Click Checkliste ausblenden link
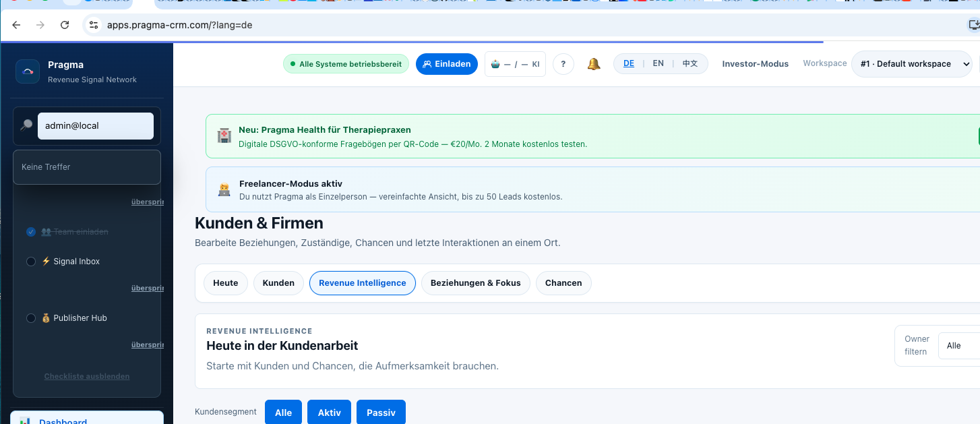The image size is (980, 424). coord(87,376)
